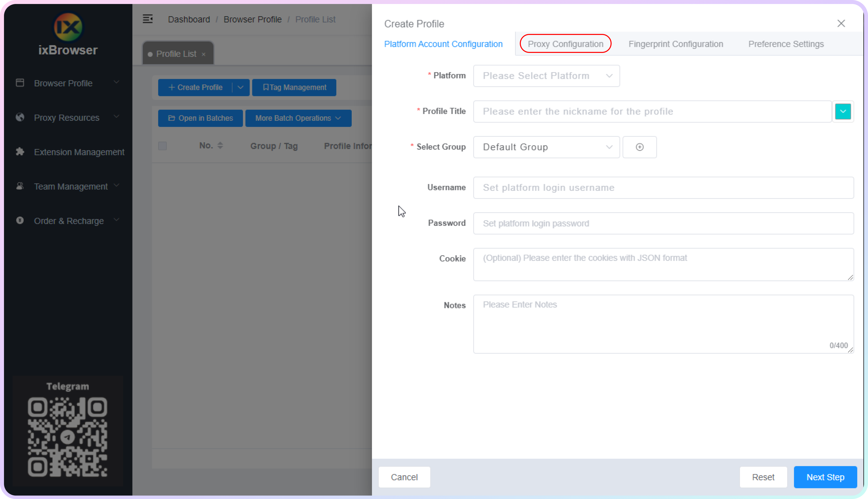
Task: Click the ixBrowser logo icon
Action: tap(68, 27)
